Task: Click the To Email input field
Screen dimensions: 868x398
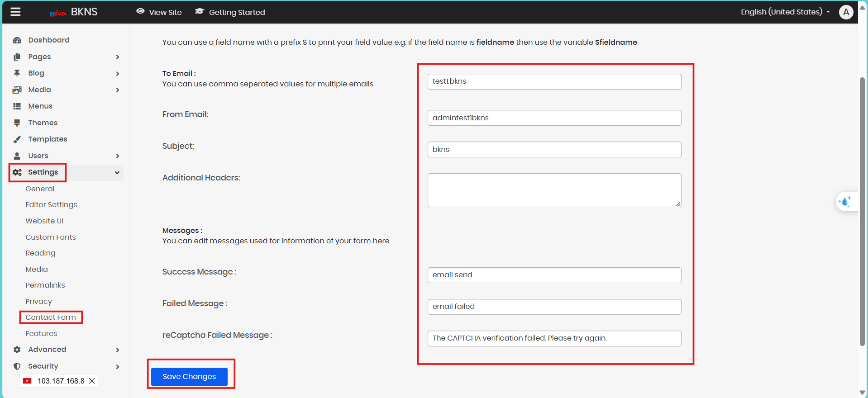Action: tap(554, 81)
